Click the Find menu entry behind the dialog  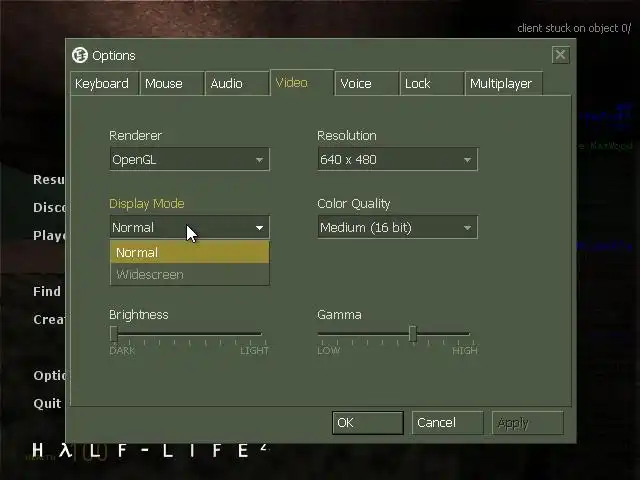tap(47, 291)
